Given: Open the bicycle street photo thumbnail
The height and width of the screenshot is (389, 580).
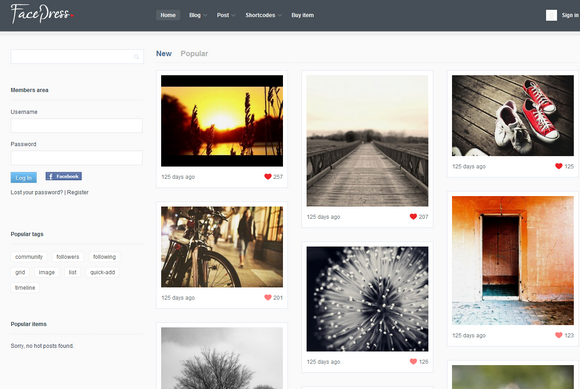Looking at the screenshot, I should click(222, 247).
